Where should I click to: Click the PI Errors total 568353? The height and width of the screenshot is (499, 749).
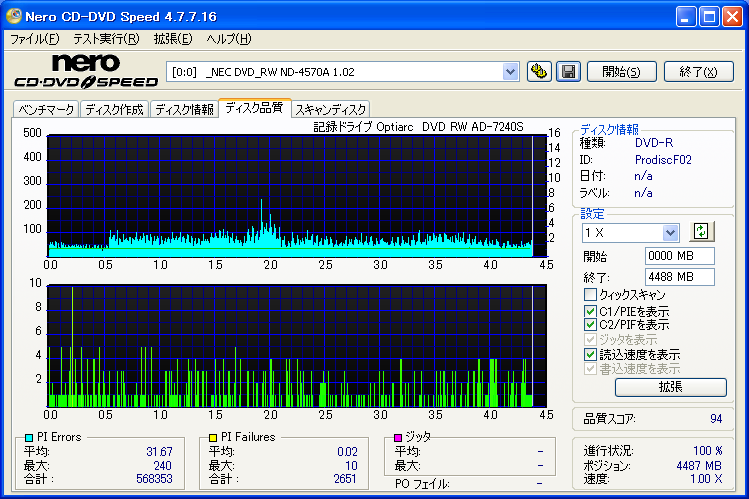(154, 478)
